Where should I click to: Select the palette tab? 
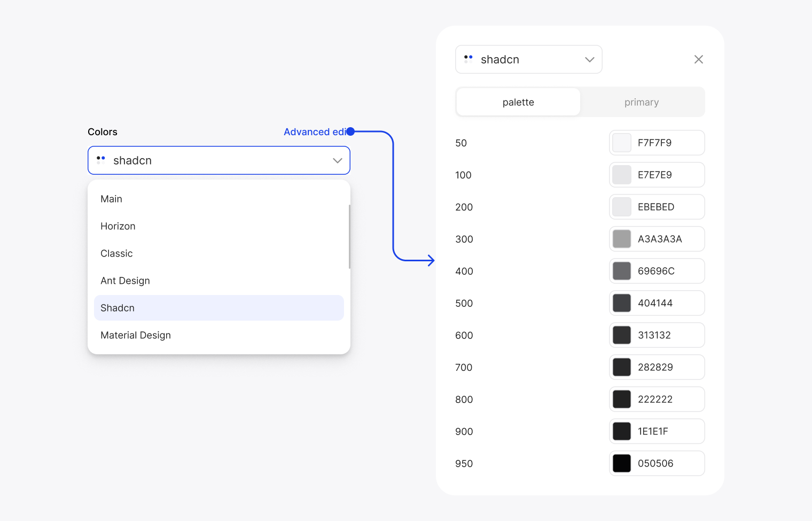click(x=518, y=102)
